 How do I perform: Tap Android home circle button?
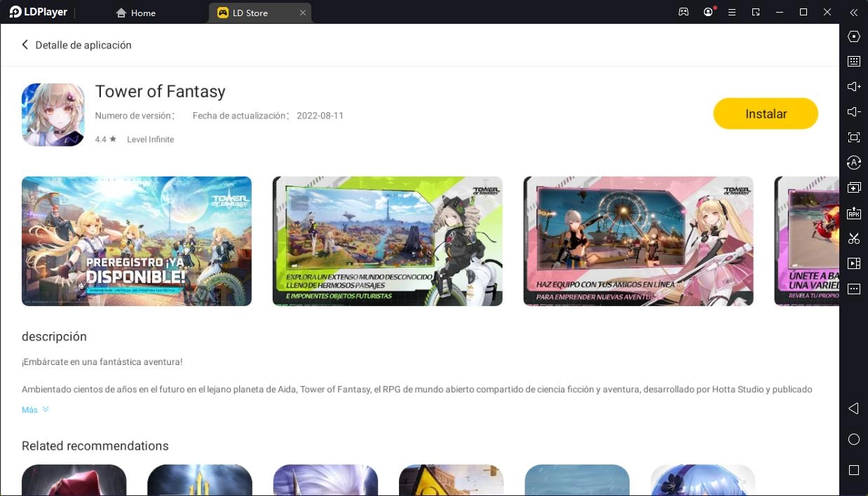pos(853,439)
